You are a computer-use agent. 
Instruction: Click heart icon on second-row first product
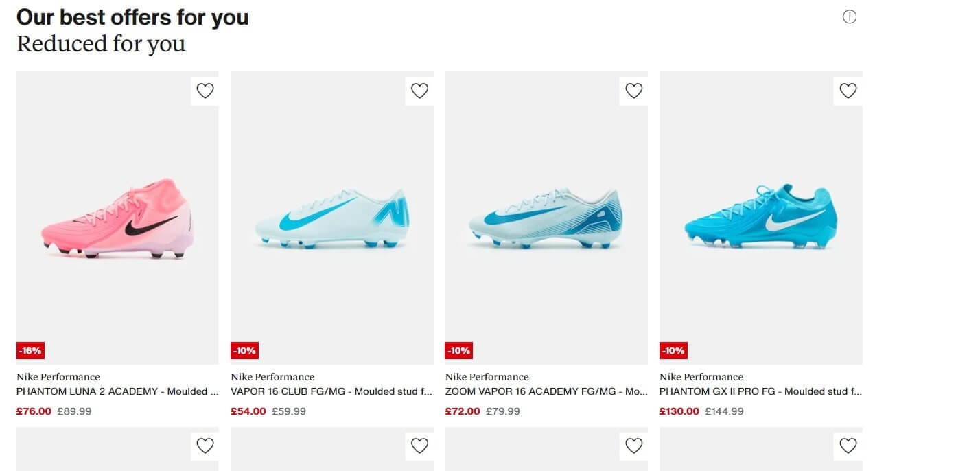click(205, 446)
